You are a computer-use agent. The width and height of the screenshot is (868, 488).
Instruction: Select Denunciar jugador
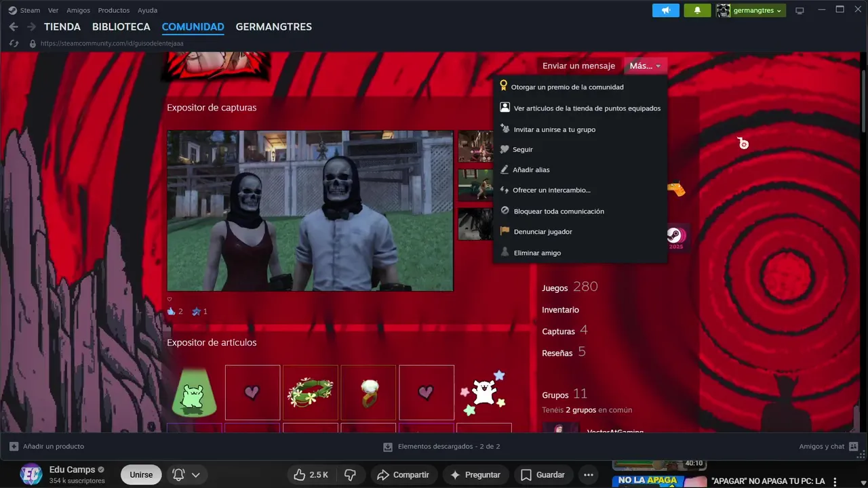click(580, 232)
